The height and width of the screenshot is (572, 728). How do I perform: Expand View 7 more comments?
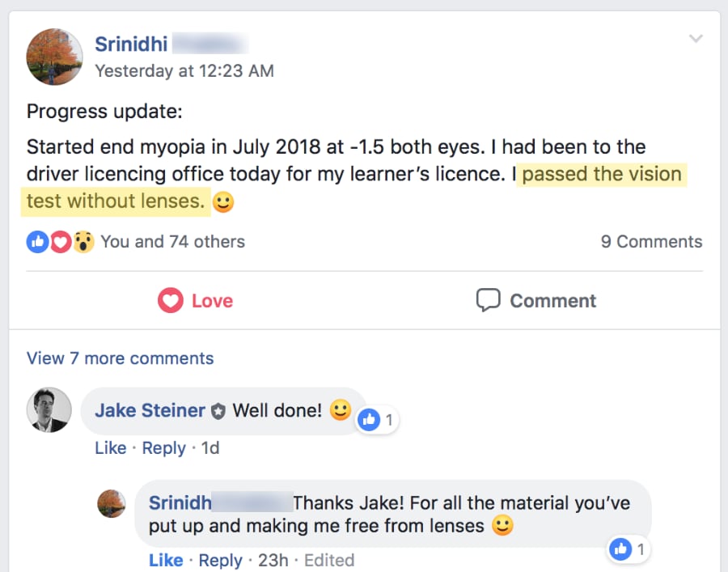[x=120, y=358]
